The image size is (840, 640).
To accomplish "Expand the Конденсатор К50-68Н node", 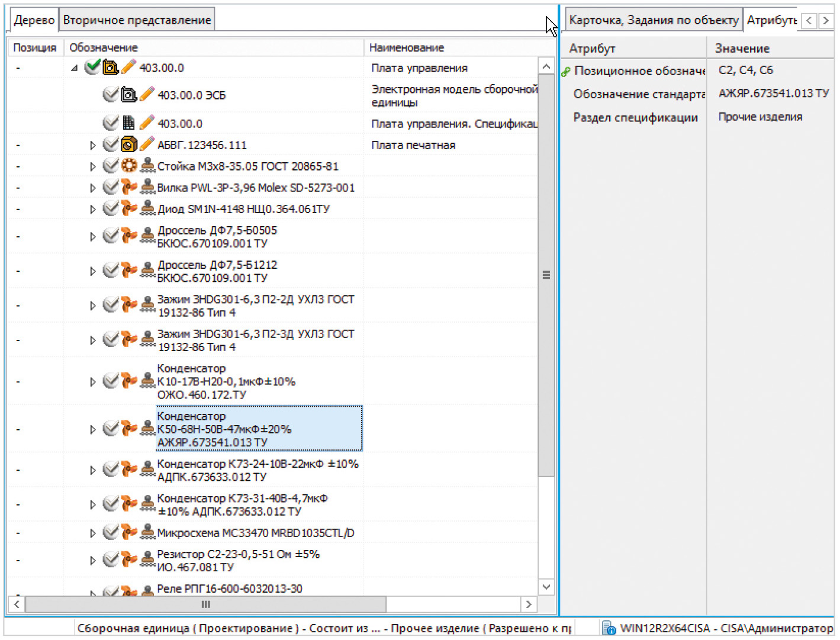I will pyautogui.click(x=92, y=429).
